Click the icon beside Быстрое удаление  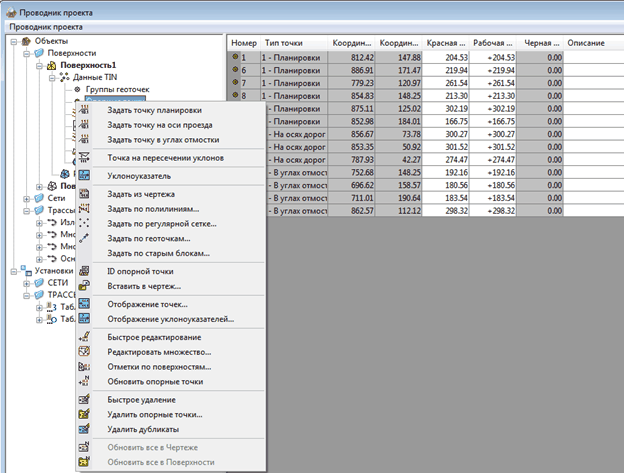point(86,399)
